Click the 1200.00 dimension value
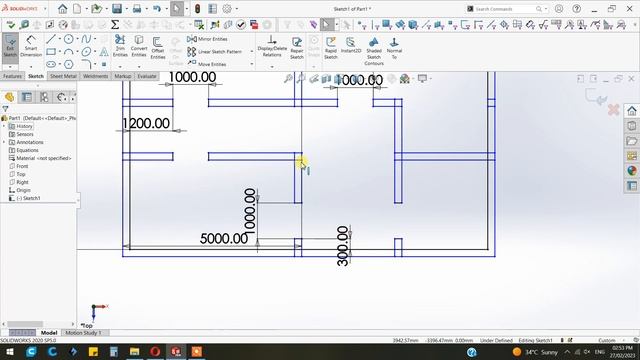This screenshot has width=640, height=360. pyautogui.click(x=146, y=123)
